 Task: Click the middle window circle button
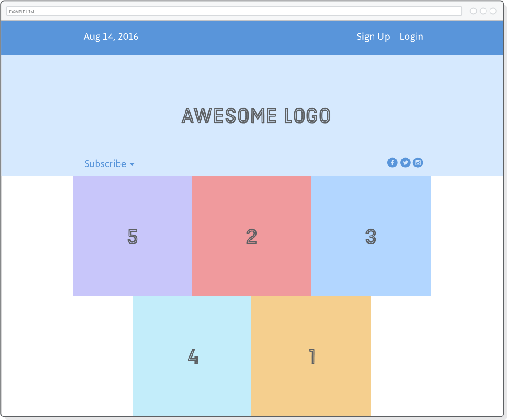(483, 11)
